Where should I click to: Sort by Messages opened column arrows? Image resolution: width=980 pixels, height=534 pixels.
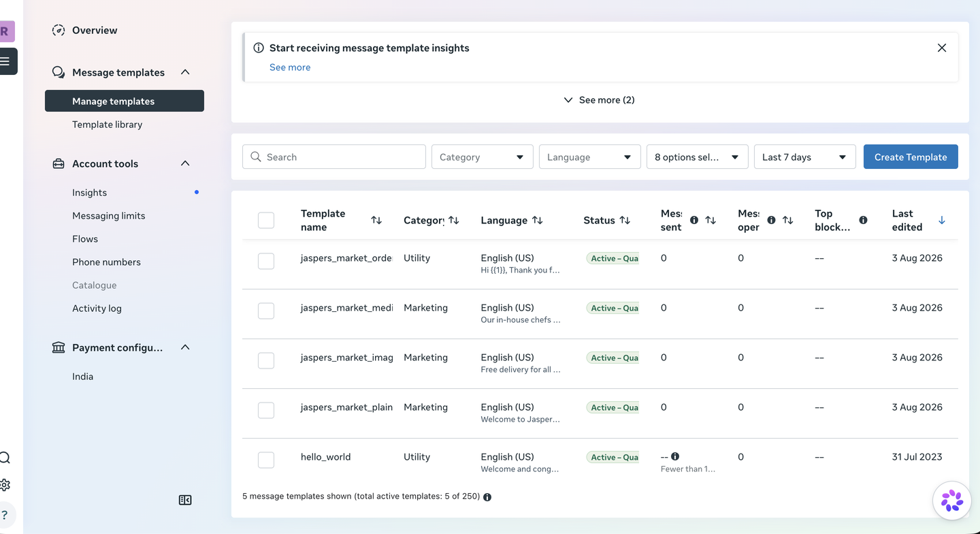click(787, 220)
